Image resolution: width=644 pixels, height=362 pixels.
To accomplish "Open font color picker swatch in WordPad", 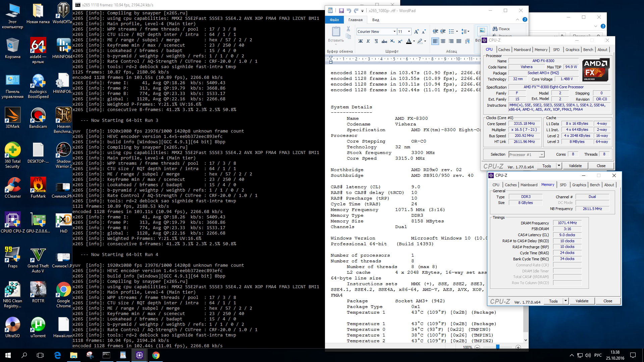I will point(409,41).
